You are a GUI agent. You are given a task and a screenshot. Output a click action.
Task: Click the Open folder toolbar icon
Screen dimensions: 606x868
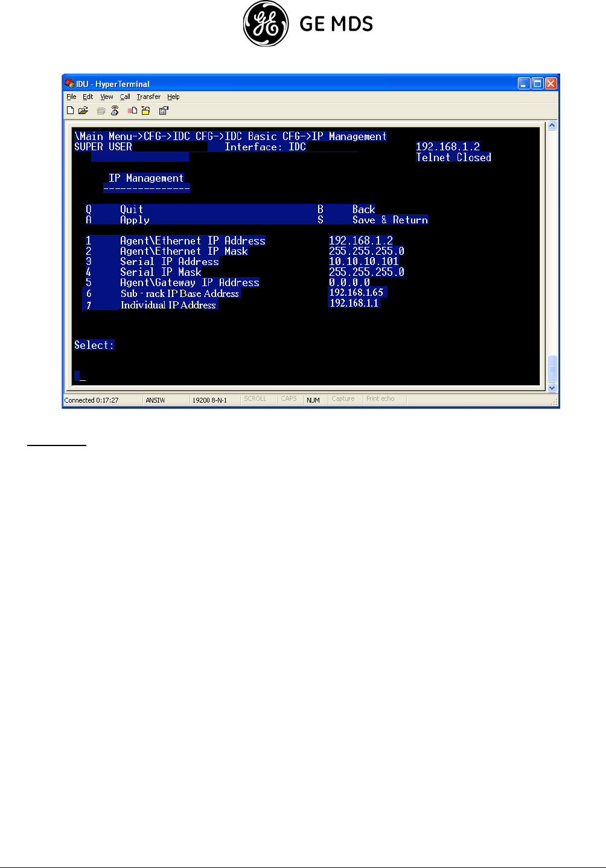click(83, 110)
